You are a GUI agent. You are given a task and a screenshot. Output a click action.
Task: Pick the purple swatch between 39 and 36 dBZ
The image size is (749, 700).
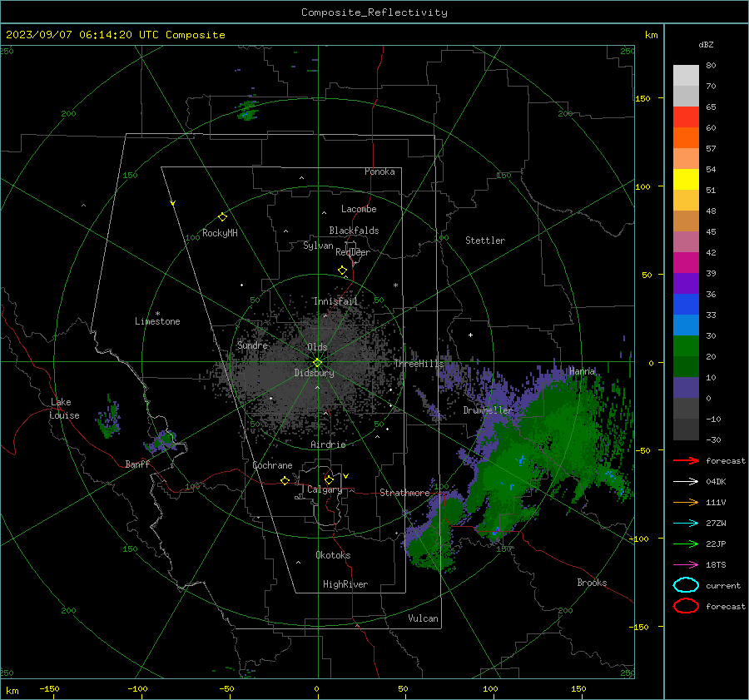tap(686, 284)
